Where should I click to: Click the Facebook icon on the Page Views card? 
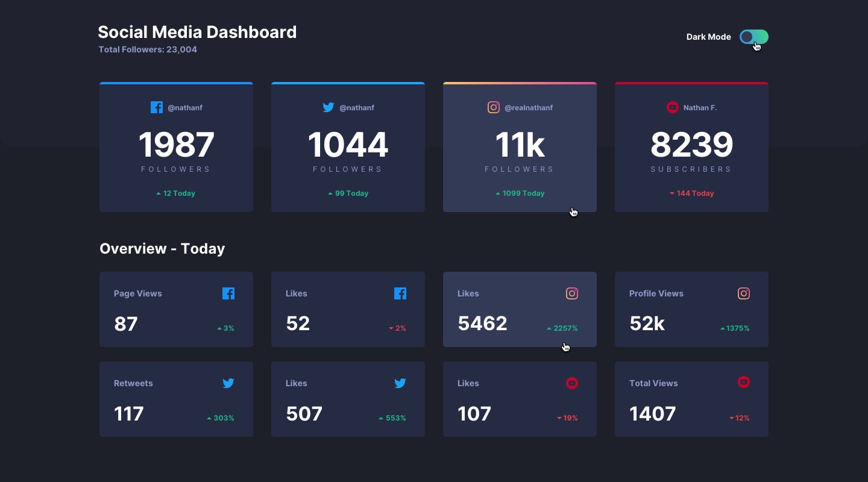tap(228, 293)
